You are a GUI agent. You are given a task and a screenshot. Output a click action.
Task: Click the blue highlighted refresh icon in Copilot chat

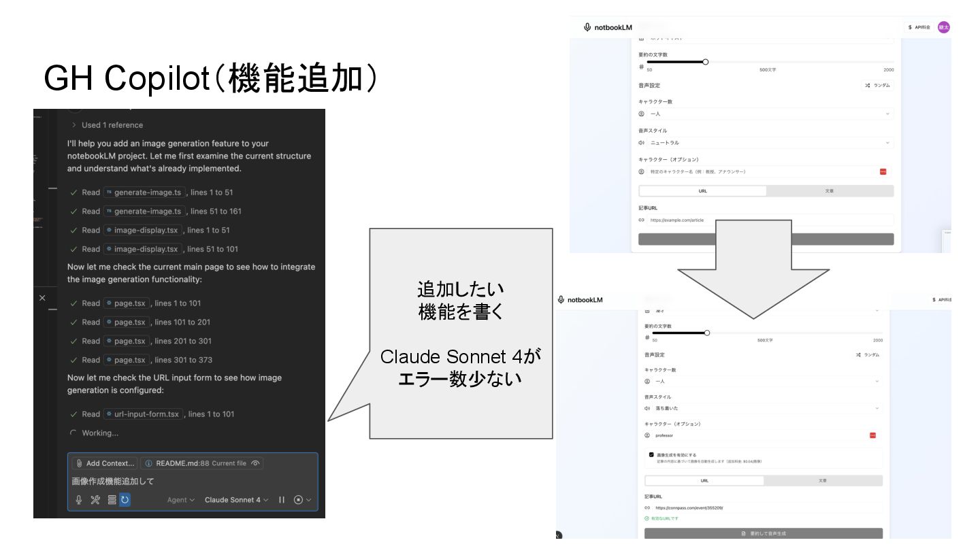[x=125, y=500]
